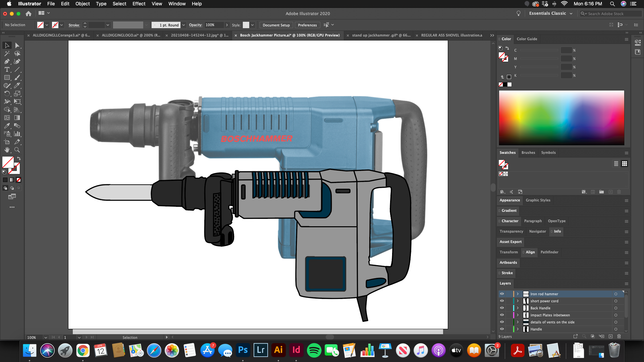644x362 pixels.
Task: Select the Shape Builder tool
Action: click(7, 110)
